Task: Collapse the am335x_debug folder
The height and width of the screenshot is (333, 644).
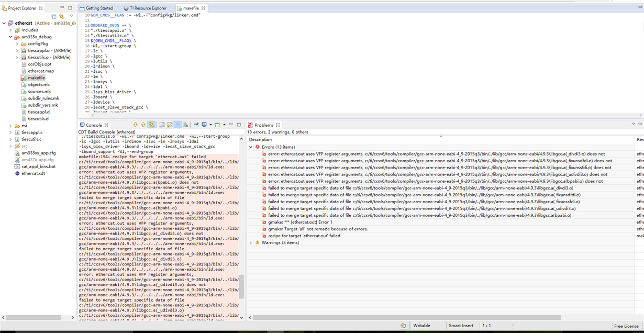Action: tap(10, 37)
